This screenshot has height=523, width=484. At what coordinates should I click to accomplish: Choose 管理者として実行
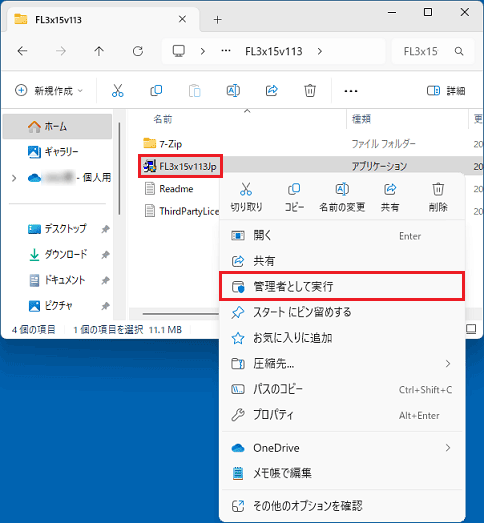pos(342,287)
